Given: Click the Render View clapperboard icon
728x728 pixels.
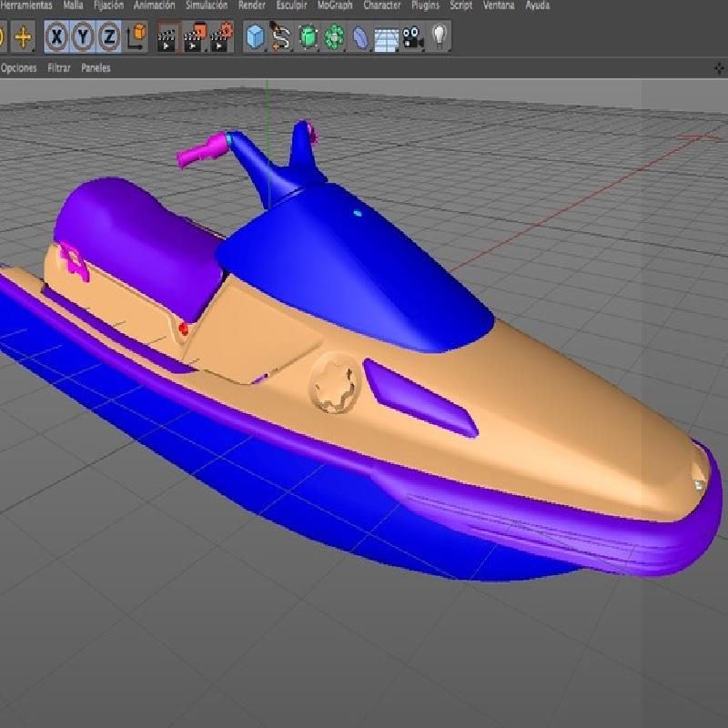Looking at the screenshot, I should 167,37.
